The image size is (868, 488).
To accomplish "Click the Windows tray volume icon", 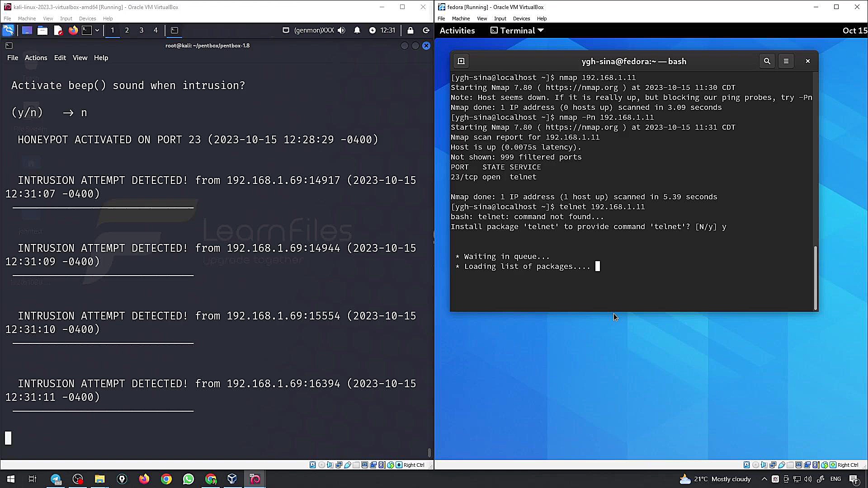I will (808, 479).
